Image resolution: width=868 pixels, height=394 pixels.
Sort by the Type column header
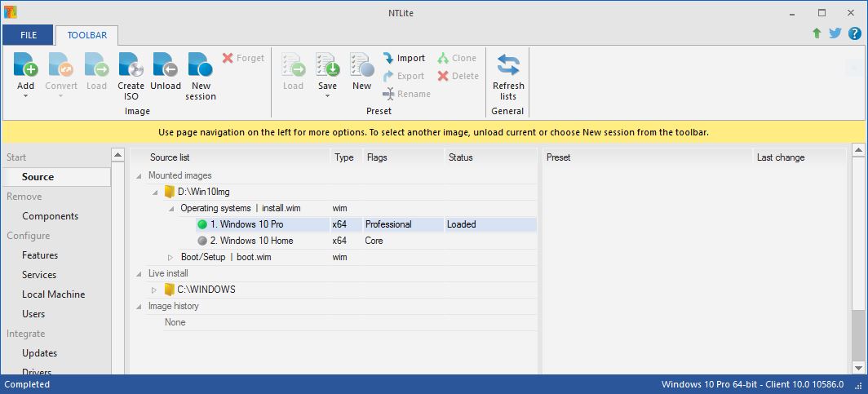tap(347, 157)
